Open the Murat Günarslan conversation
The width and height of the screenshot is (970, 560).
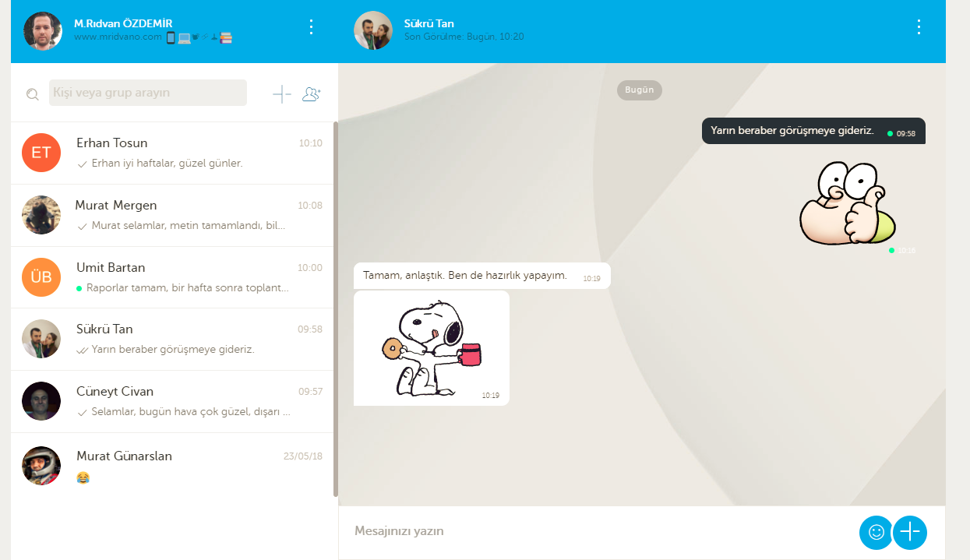tap(172, 466)
